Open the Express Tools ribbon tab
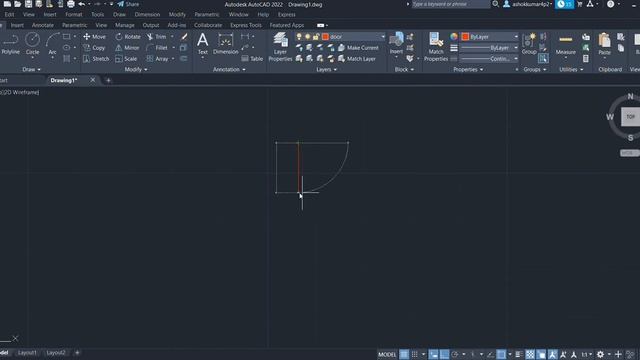 [x=246, y=25]
